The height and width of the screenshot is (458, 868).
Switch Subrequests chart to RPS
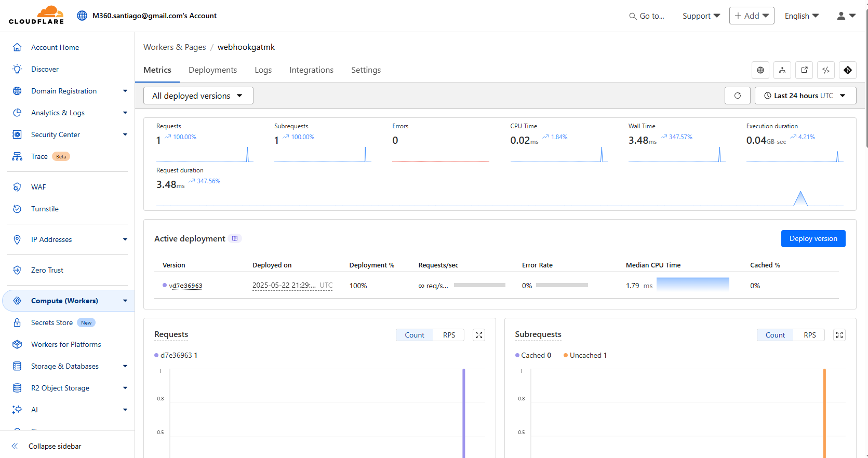coord(809,335)
